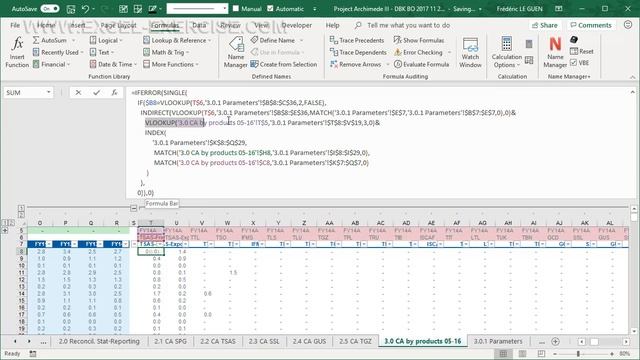Image resolution: width=640 pixels, height=360 pixels.
Task: Check the Manual calculation checkbox
Action: point(236,8)
